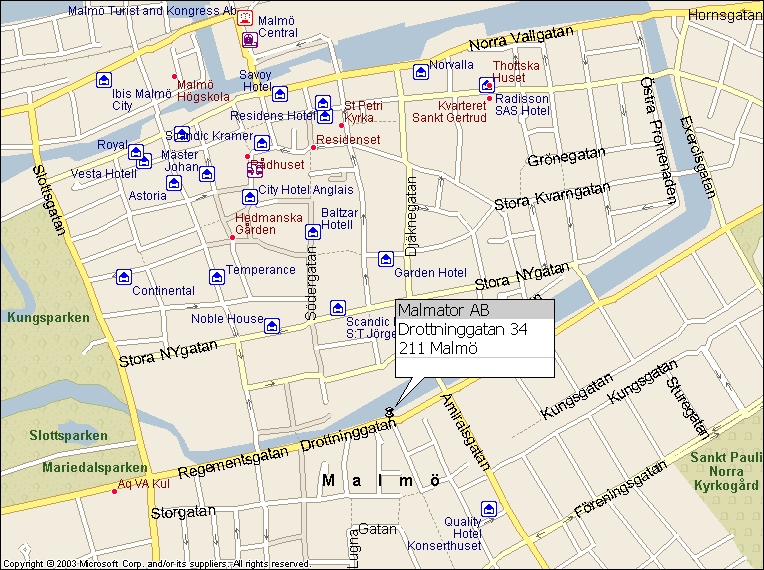Viewport: 764px width, 570px height.
Task: Click the Royal hotel icon
Action: click(136, 152)
